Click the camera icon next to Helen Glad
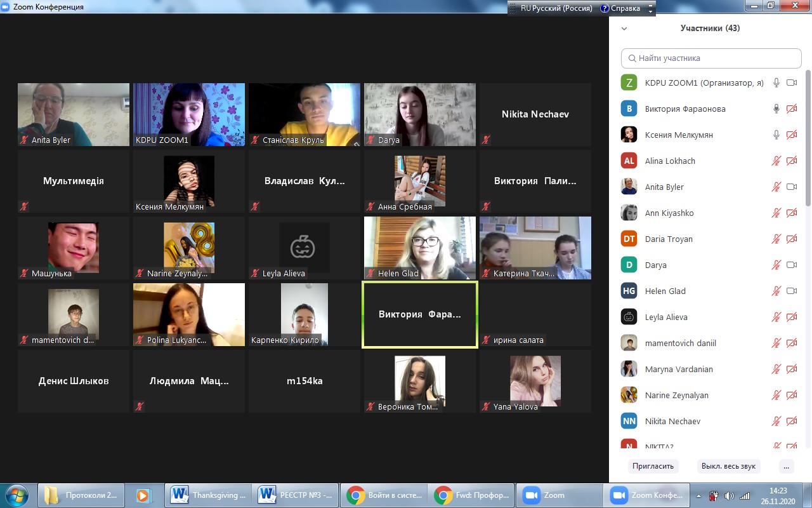 [791, 291]
